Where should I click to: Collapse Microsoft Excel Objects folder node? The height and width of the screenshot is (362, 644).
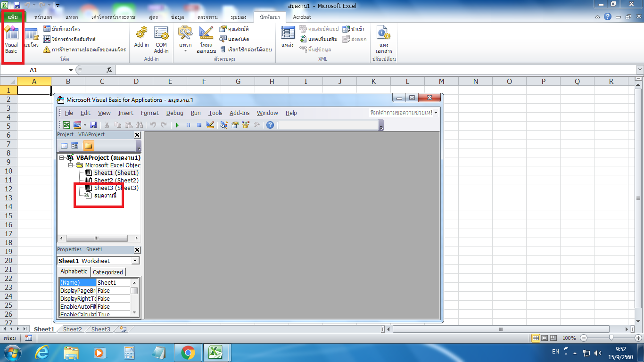coord(70,165)
